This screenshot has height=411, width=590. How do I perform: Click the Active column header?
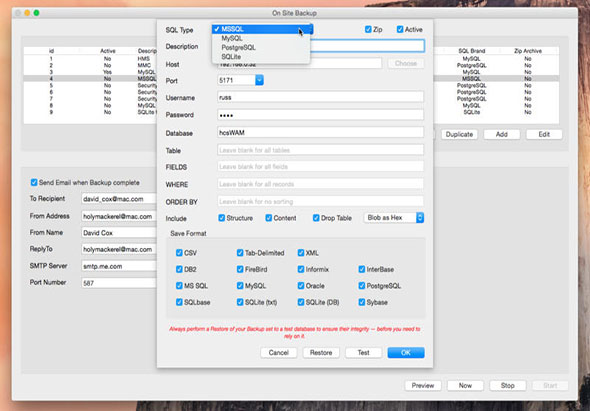108,51
